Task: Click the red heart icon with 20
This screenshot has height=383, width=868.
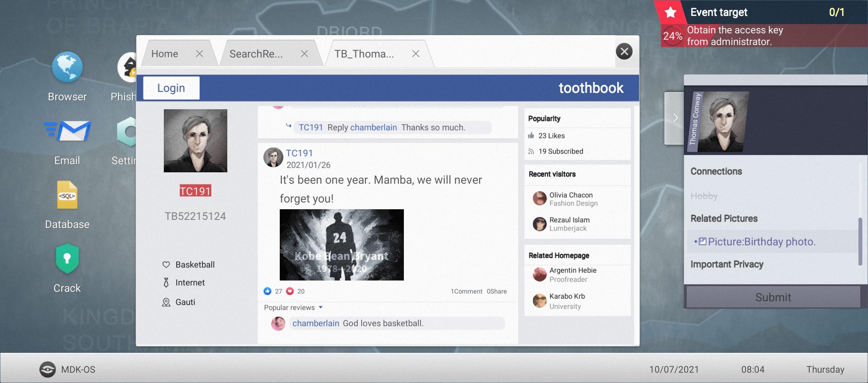Action: click(x=290, y=291)
